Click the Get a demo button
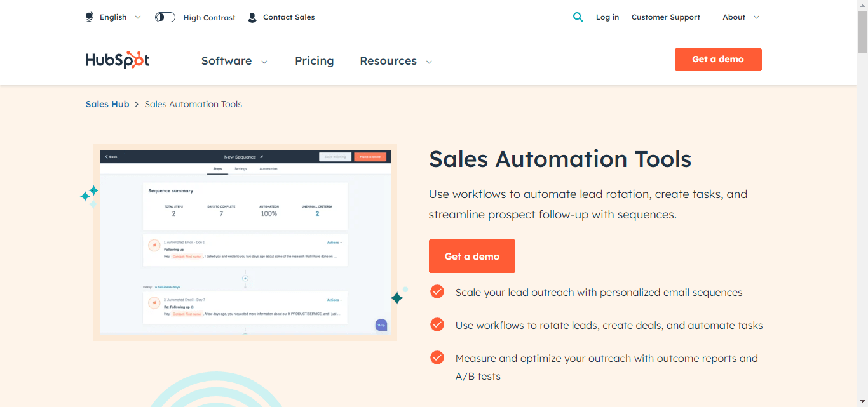The image size is (868, 407). click(471, 256)
